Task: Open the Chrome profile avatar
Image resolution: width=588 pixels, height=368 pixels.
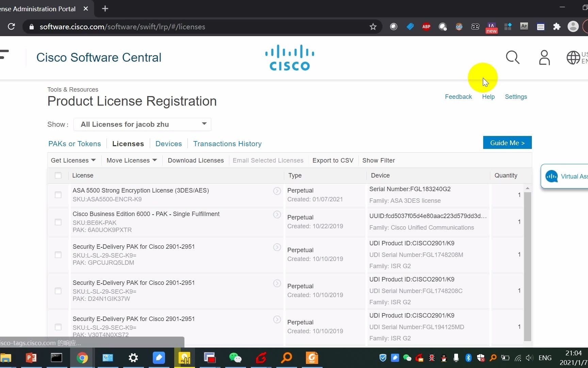Action: 573,27
